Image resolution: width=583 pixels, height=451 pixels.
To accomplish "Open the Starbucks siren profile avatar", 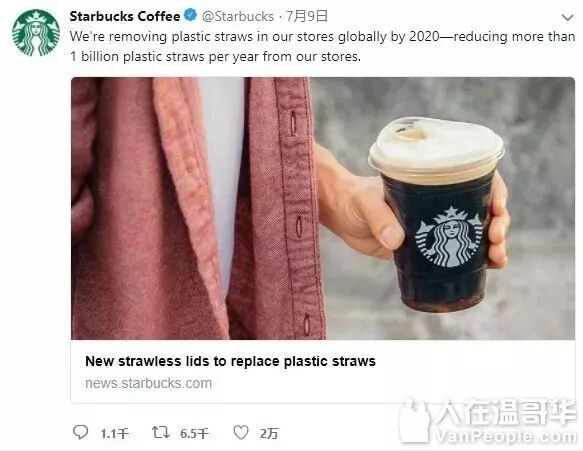I will [x=36, y=33].
